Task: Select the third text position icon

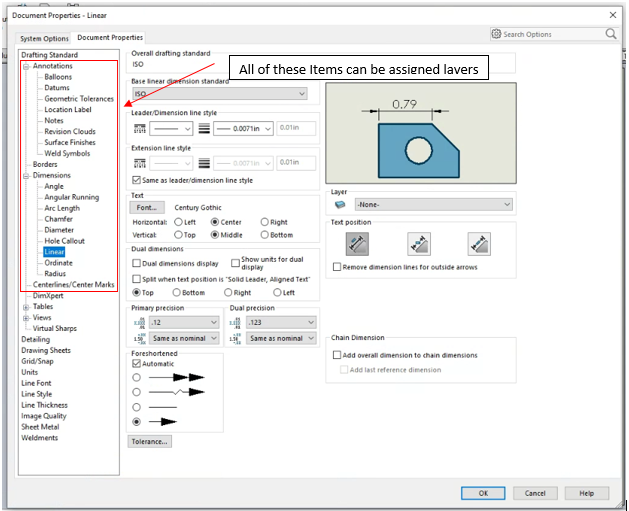Action: point(479,243)
